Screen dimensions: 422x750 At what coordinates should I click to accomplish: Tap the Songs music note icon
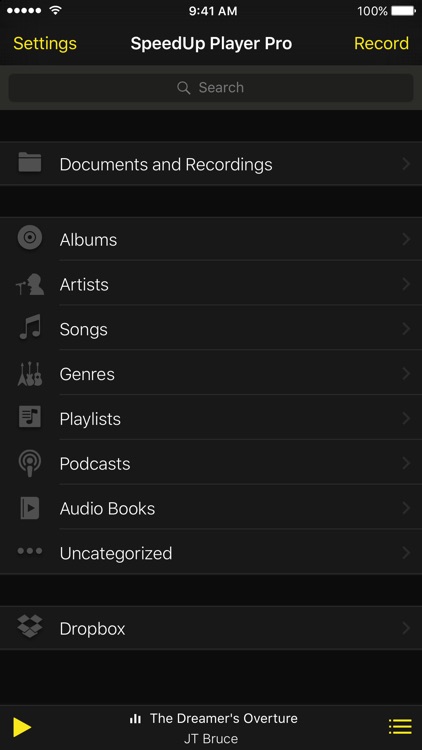click(30, 328)
